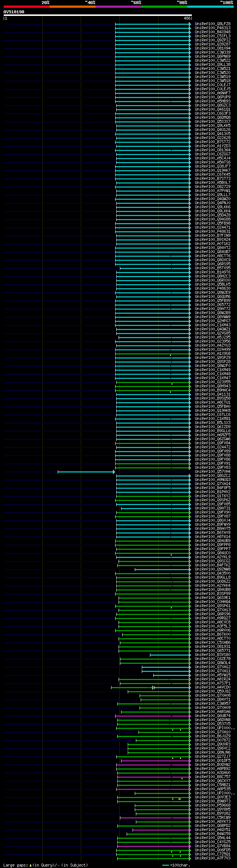
Task: Click the label UniRef100_Q570H4
Action: click(x=213, y=472)
